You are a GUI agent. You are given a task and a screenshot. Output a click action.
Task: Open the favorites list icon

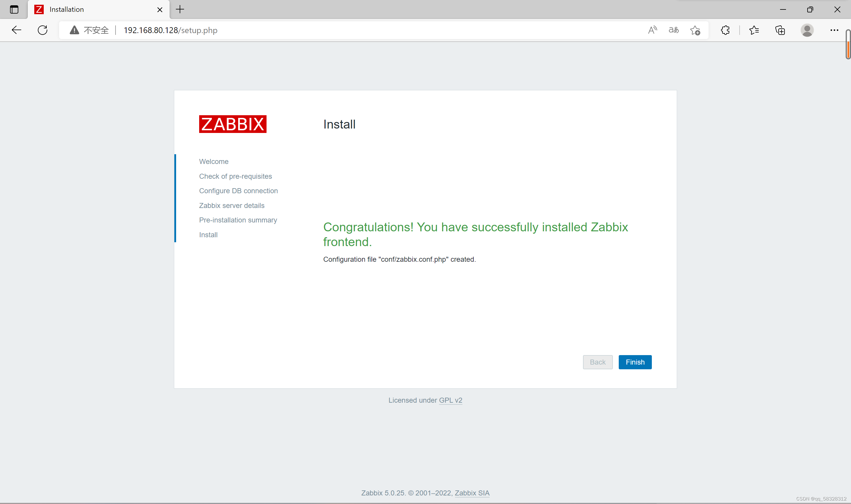[x=754, y=30]
